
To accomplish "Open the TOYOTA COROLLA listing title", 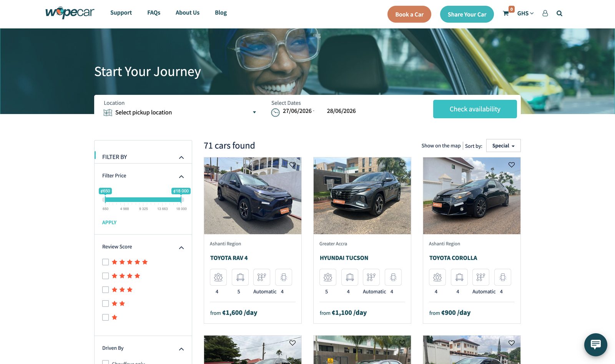I will pos(453,258).
